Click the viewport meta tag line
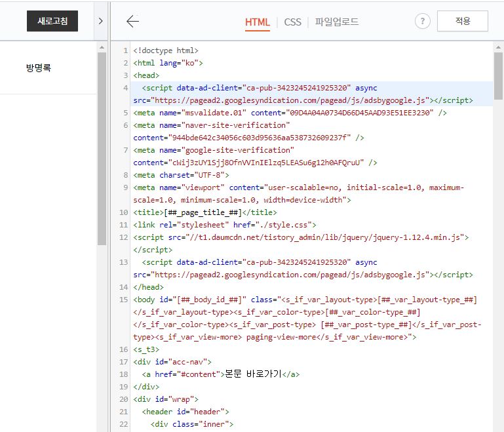The height and width of the screenshot is (432, 504). (x=299, y=194)
